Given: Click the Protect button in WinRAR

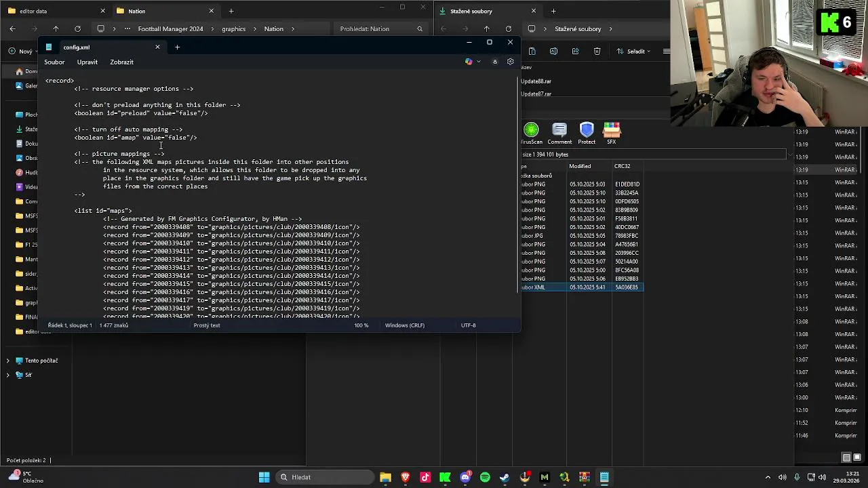Looking at the screenshot, I should [587, 133].
